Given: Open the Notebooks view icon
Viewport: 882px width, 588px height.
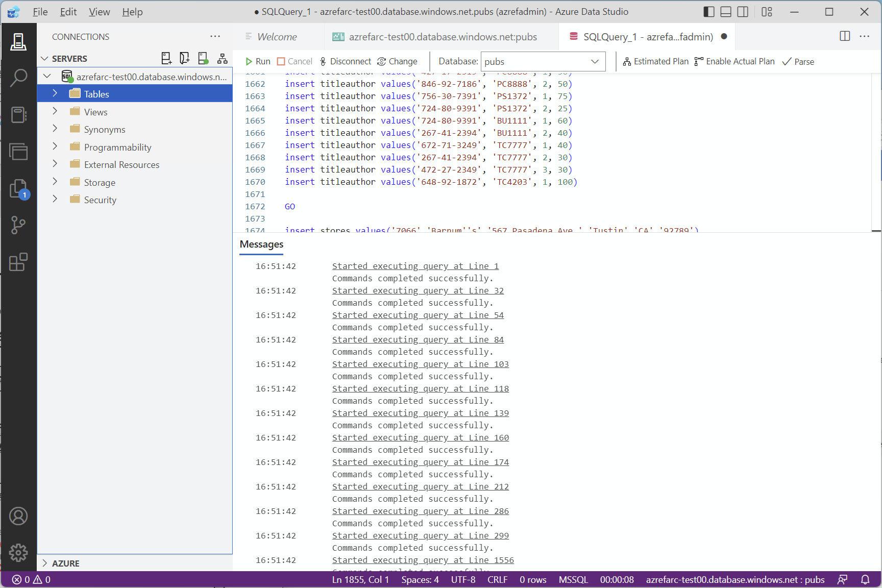Looking at the screenshot, I should click(18, 115).
